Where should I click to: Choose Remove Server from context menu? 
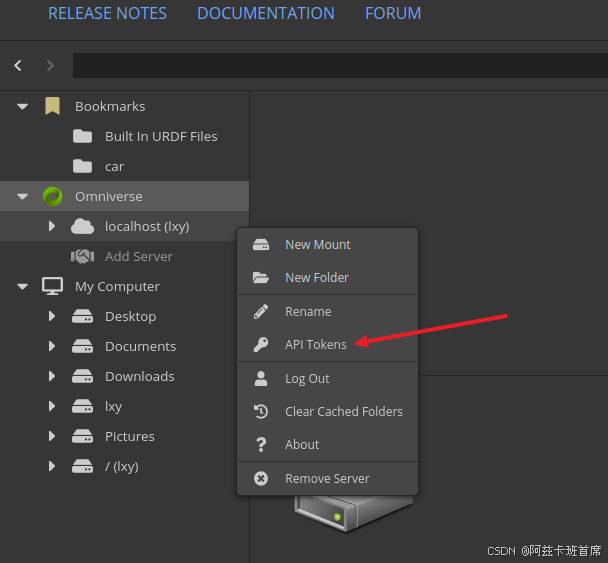coord(328,479)
